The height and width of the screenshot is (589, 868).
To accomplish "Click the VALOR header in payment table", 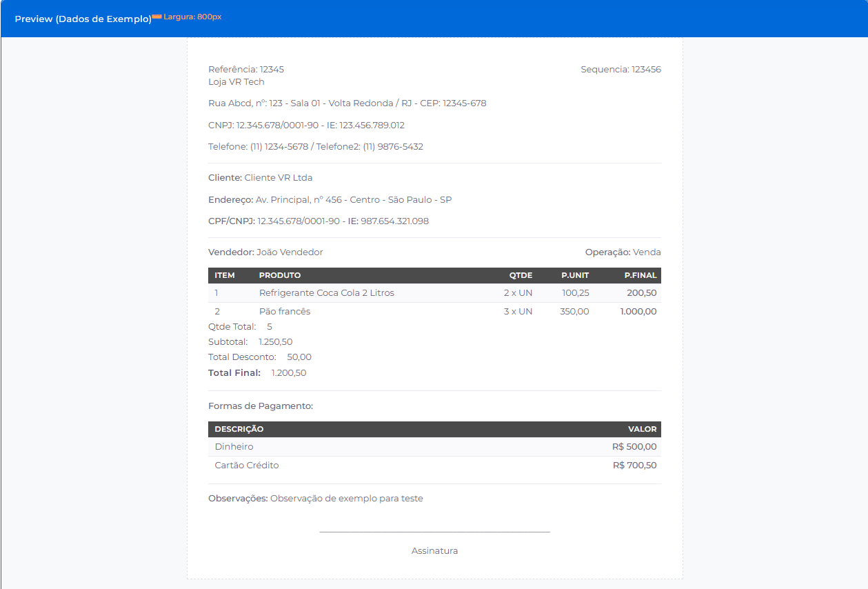I will coord(642,429).
